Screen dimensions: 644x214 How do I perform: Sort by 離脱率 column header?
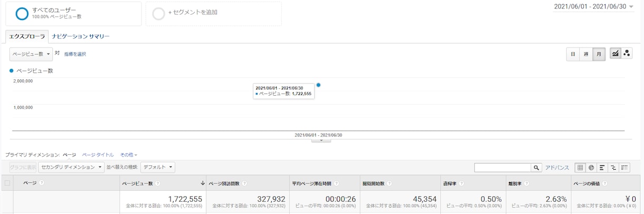tap(514, 183)
